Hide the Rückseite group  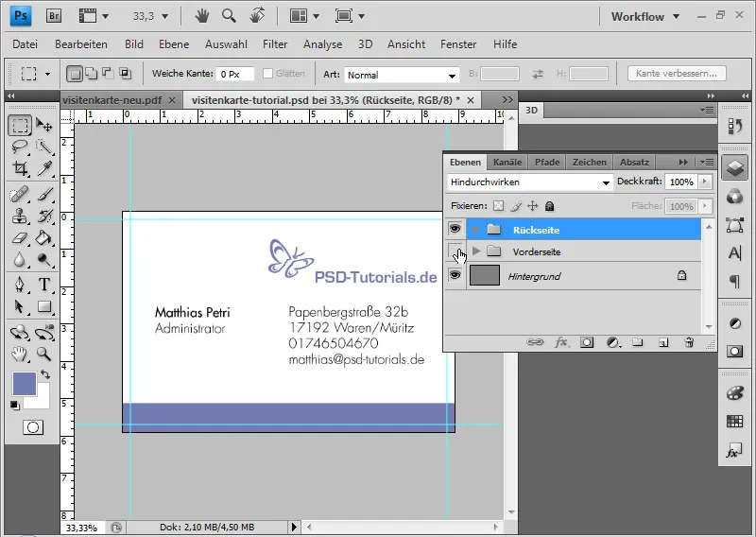(x=455, y=229)
